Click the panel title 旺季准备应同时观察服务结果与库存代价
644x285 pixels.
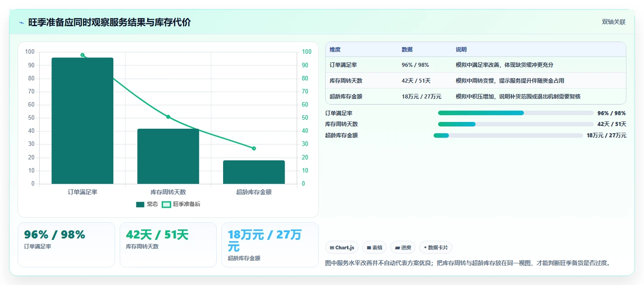pyautogui.click(x=109, y=23)
